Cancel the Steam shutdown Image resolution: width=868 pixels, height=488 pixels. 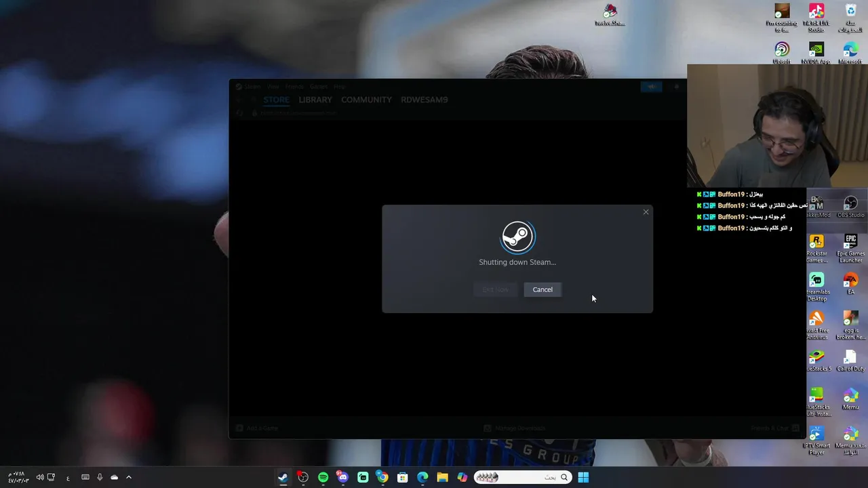pos(542,289)
